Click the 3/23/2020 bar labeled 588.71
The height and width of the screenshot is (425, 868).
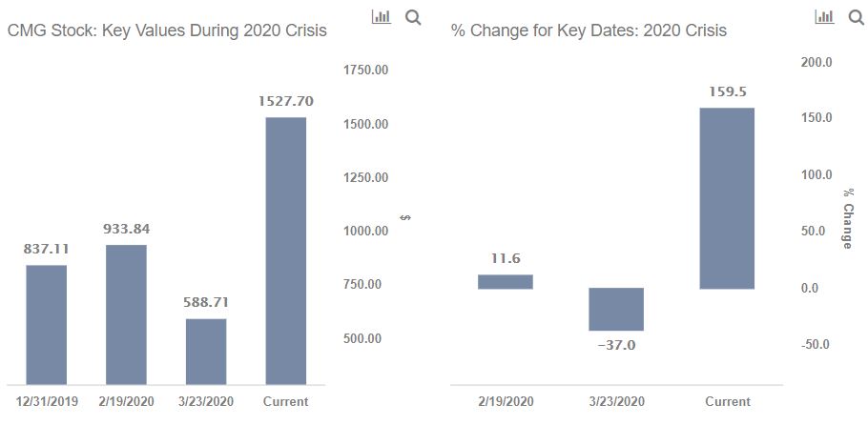pyautogui.click(x=206, y=352)
